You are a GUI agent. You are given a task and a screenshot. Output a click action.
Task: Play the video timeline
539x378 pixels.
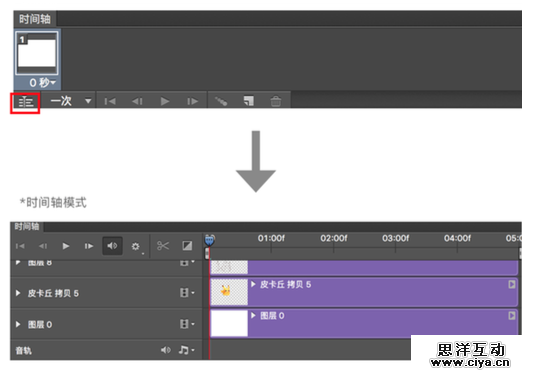coord(66,246)
